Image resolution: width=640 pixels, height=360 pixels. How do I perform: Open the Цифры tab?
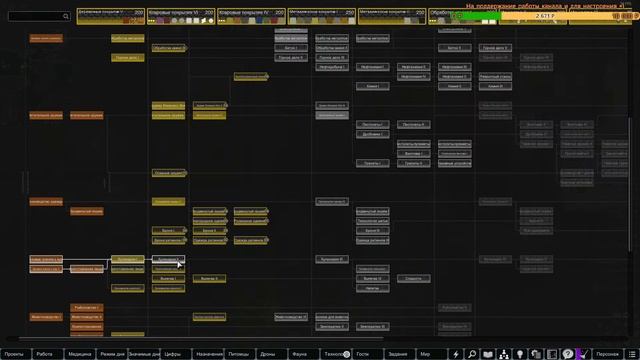click(x=176, y=354)
